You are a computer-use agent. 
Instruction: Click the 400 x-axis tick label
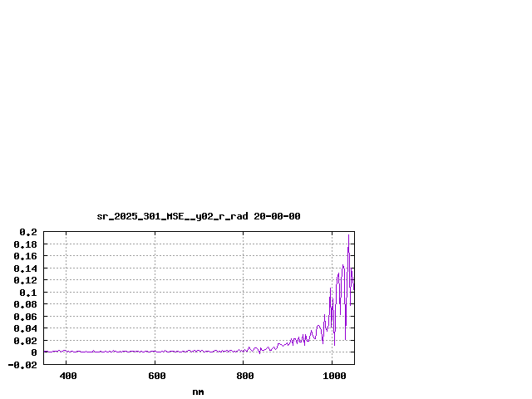coord(66,377)
